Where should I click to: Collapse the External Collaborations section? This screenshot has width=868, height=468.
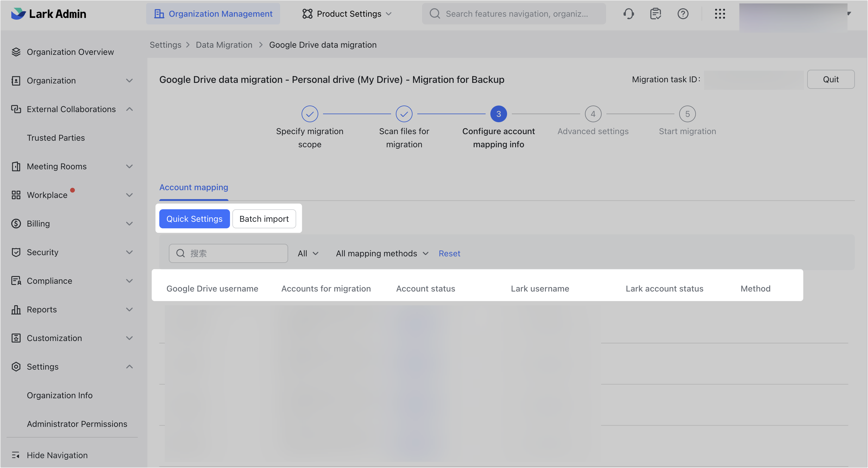129,109
